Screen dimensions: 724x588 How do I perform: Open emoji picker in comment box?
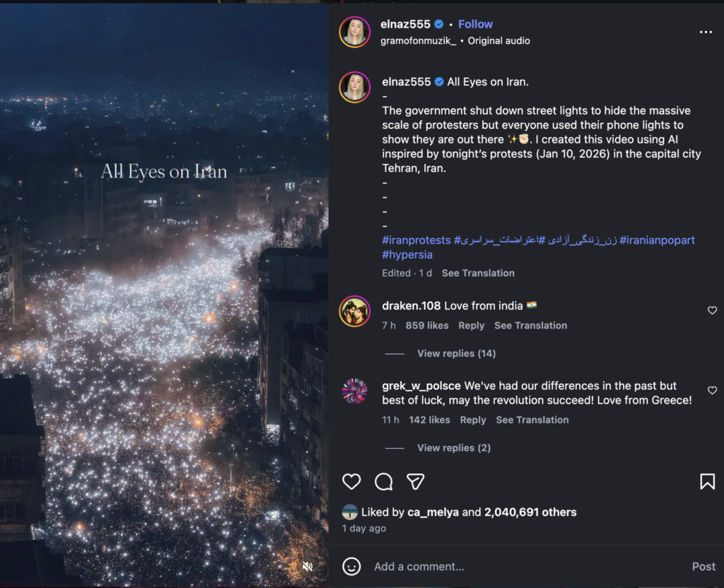[351, 566]
